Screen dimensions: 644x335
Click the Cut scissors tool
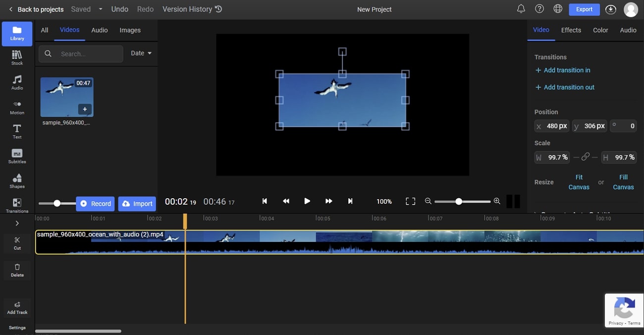(x=17, y=243)
